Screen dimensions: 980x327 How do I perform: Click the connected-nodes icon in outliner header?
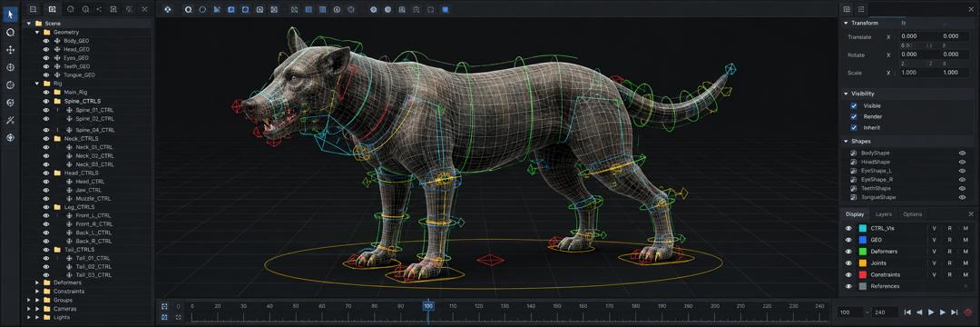click(100, 9)
